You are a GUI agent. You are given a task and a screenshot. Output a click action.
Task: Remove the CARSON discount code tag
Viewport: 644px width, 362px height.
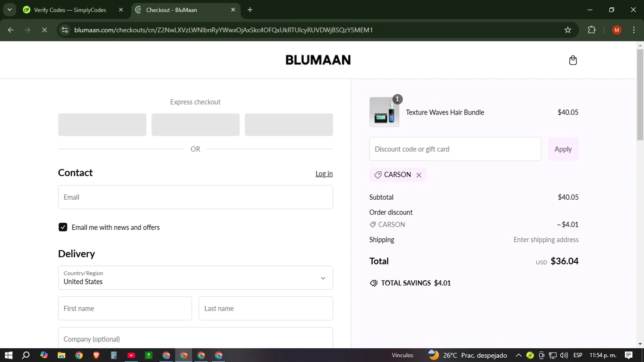419,175
